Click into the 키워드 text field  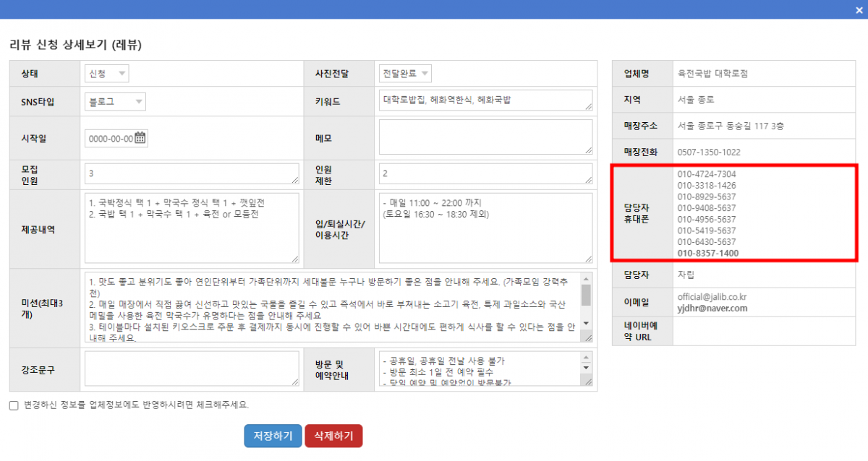tap(485, 100)
